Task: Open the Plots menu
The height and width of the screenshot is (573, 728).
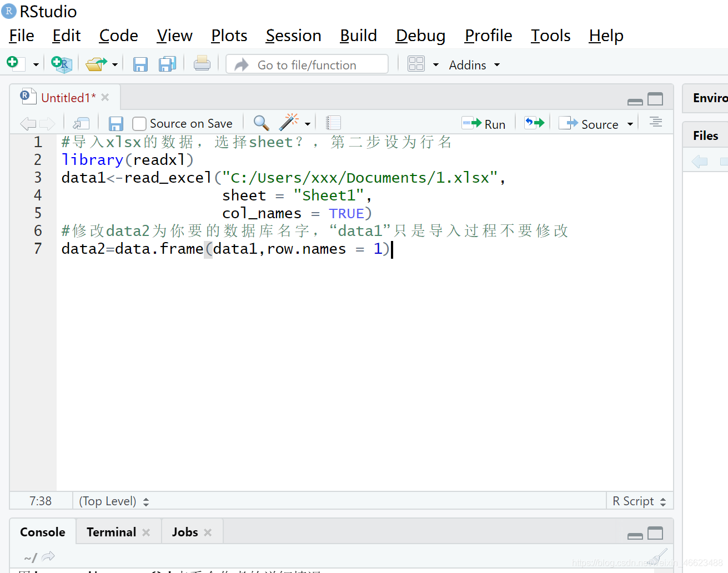Action: coord(229,36)
